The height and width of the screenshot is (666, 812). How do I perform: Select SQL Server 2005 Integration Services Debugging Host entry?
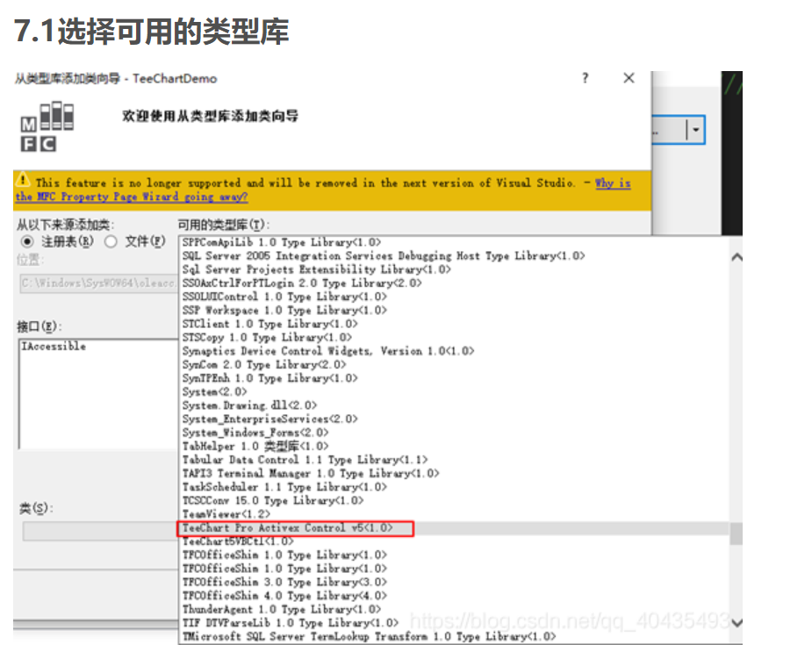[x=384, y=255]
